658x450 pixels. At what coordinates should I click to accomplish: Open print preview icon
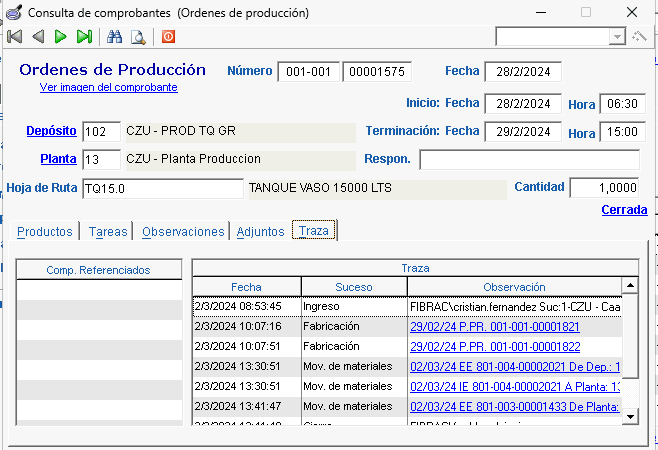[x=138, y=37]
